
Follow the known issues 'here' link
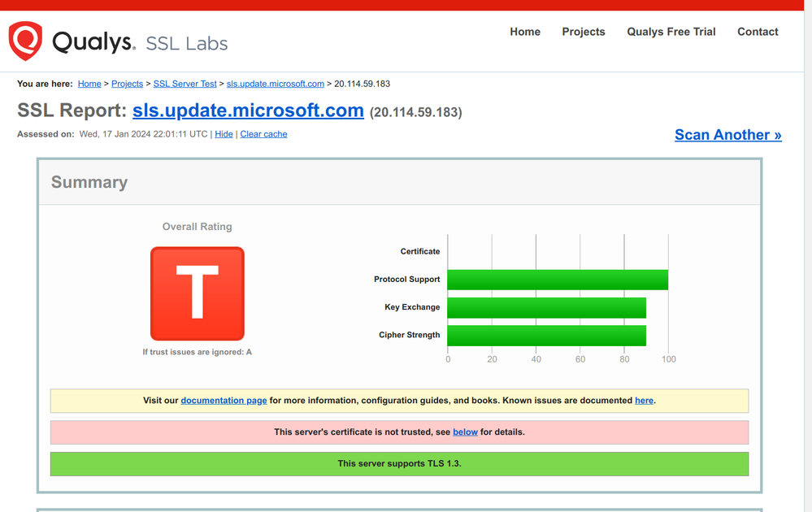(645, 400)
